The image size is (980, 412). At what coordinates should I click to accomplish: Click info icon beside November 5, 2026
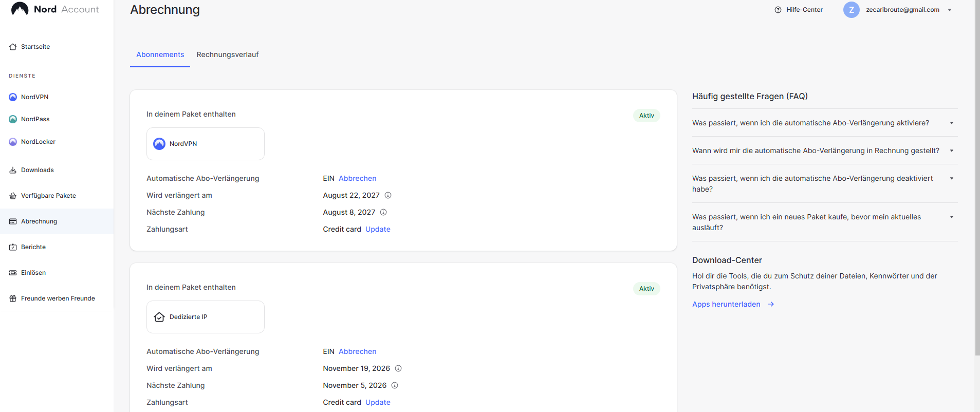click(x=395, y=385)
